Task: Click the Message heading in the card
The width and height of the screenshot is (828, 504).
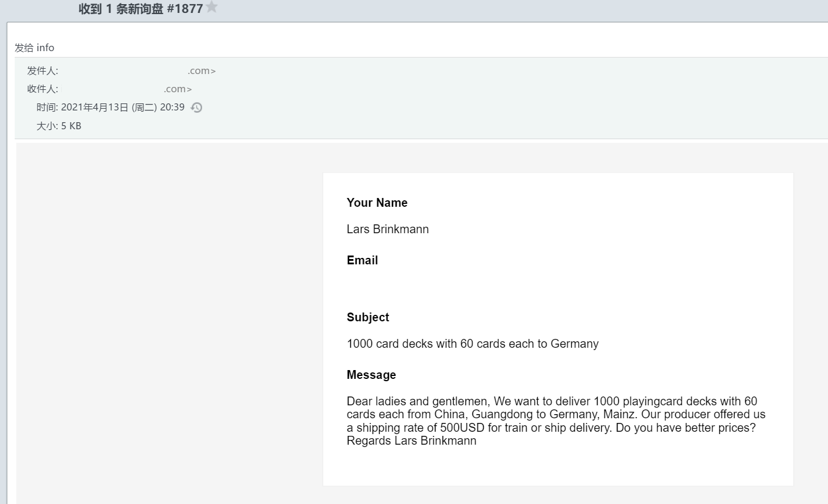Action: pos(371,375)
